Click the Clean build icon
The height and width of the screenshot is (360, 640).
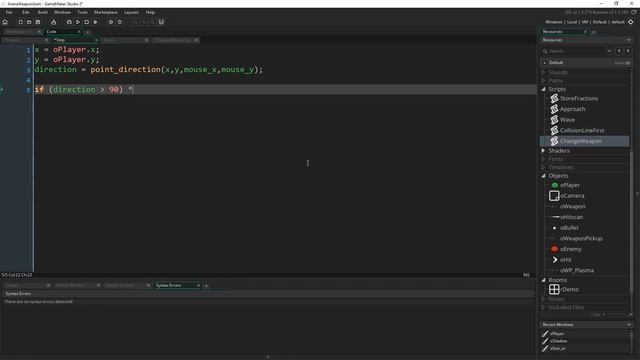pos(96,22)
